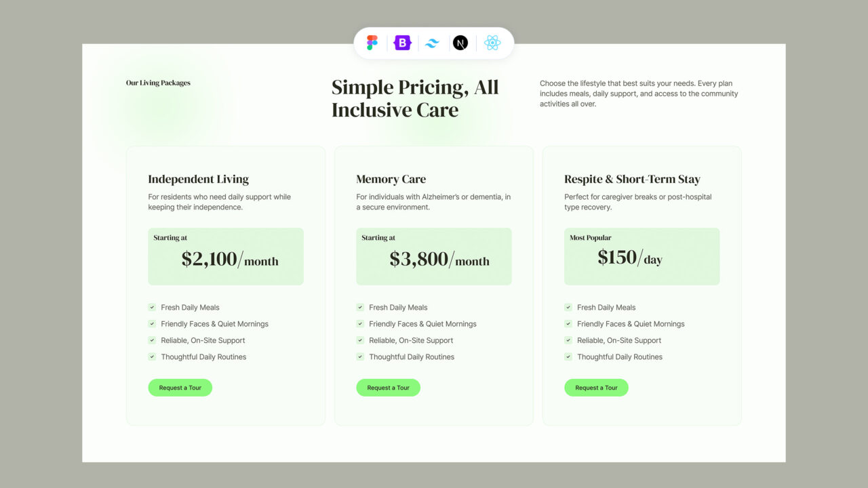The width and height of the screenshot is (868, 488).
Task: Toggle the Friendly Faces & Quiet Mornings check in Memory Care
Action: 360,324
